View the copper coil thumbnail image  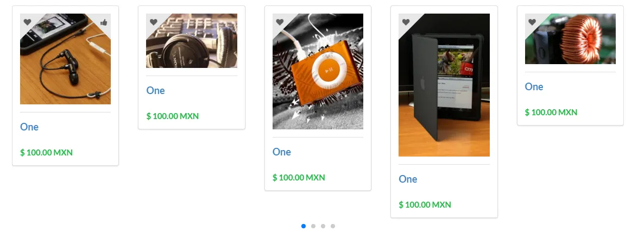[570, 39]
